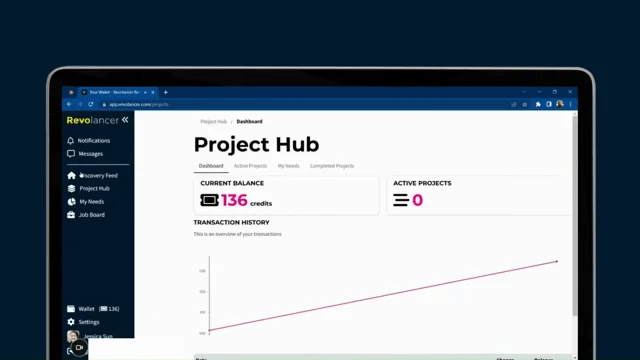Open Settings gear icon in sidebar

(x=71, y=322)
